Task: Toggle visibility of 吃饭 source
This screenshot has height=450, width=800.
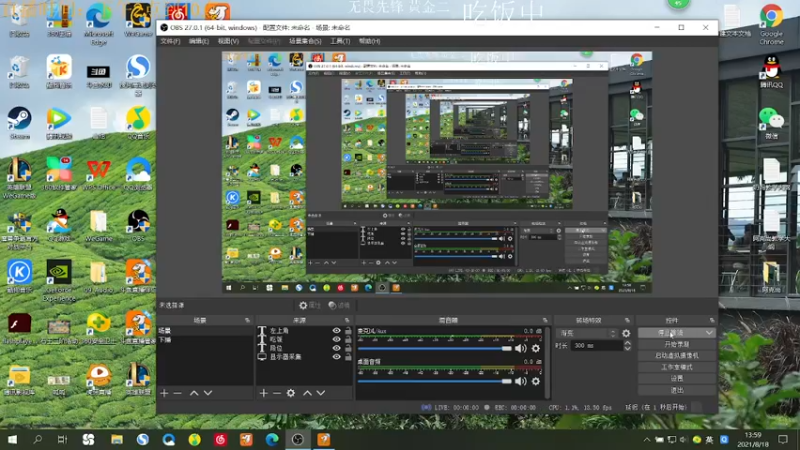Action: coord(336,339)
